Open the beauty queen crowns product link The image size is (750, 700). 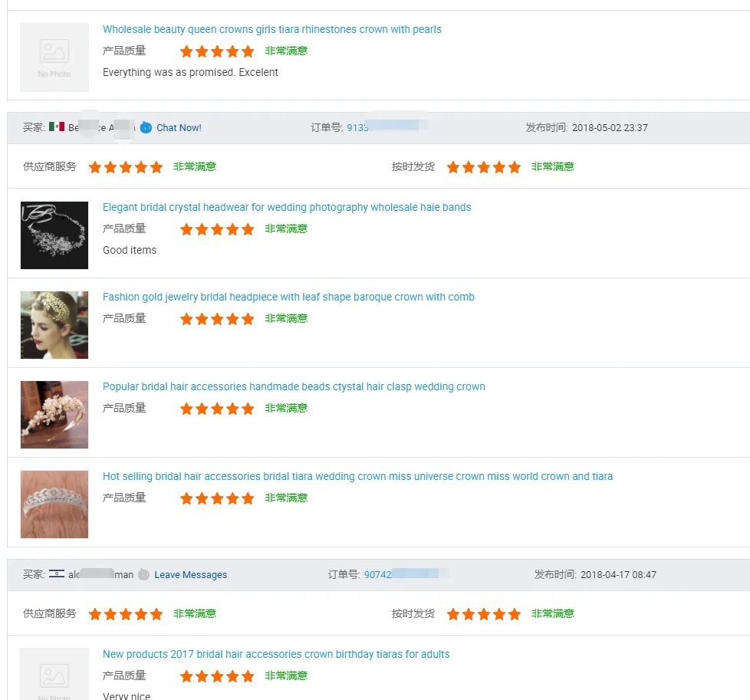pos(271,29)
